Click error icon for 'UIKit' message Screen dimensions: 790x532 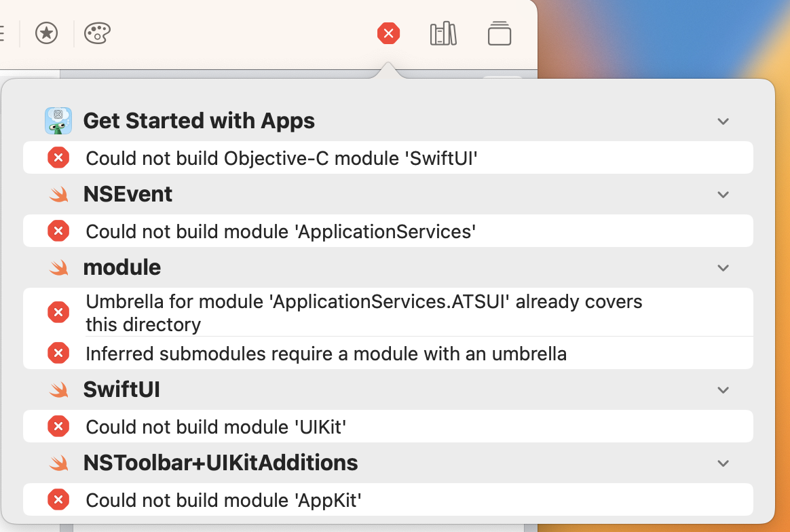(x=58, y=426)
